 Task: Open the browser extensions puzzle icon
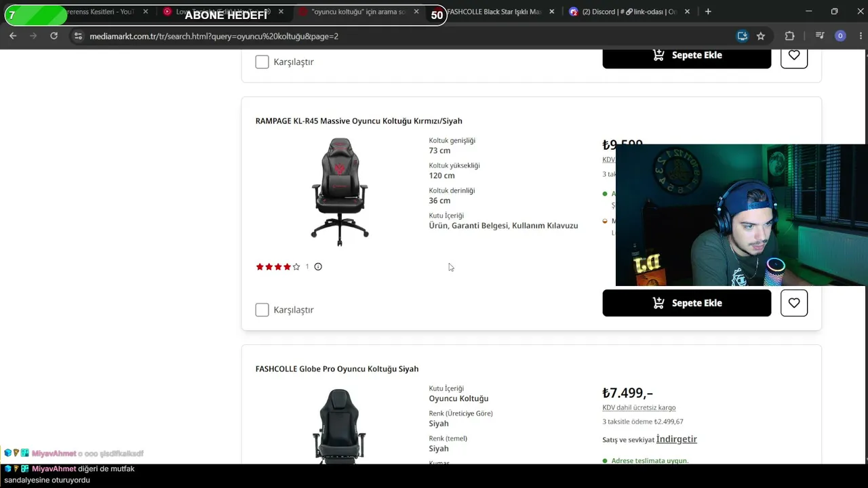tap(789, 36)
